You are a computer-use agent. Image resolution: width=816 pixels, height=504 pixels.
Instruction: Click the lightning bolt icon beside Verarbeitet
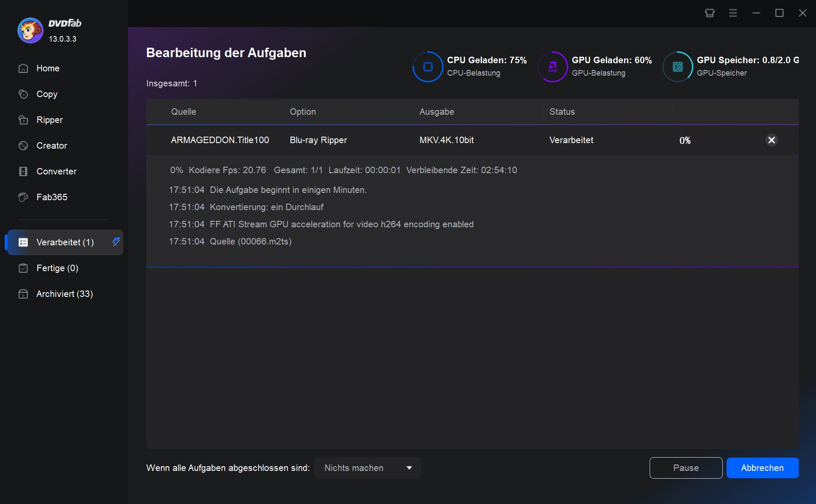pyautogui.click(x=116, y=242)
